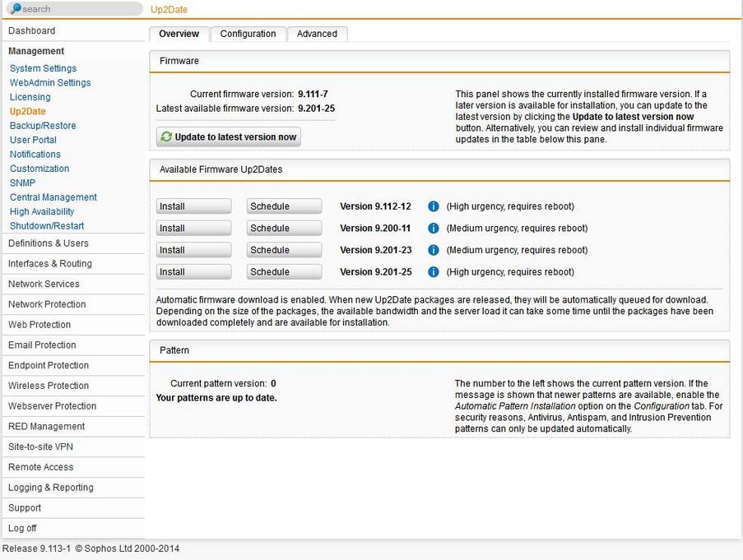This screenshot has width=743, height=560.
Task: Click latest available firmware version 9.201-25
Action: [x=316, y=109]
